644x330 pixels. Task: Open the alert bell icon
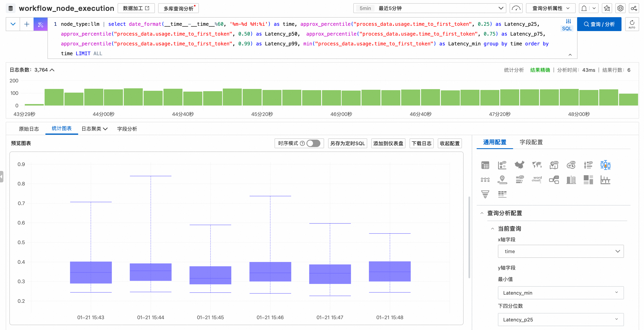point(584,8)
